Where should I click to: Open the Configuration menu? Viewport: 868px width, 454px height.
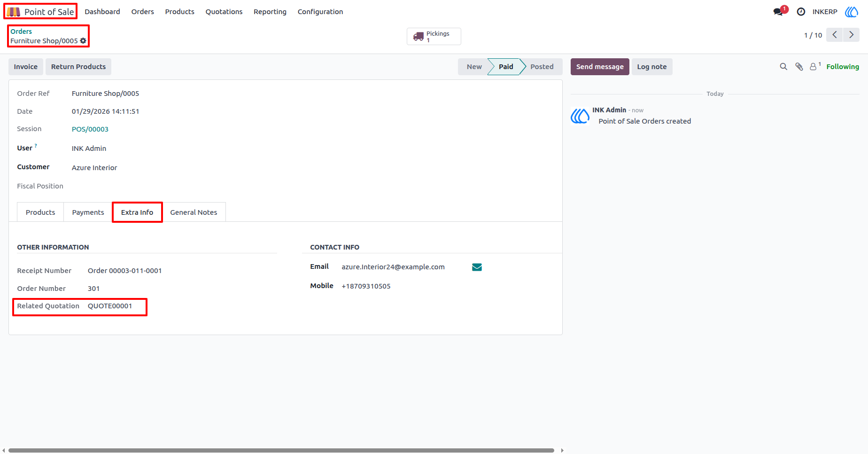pos(320,12)
